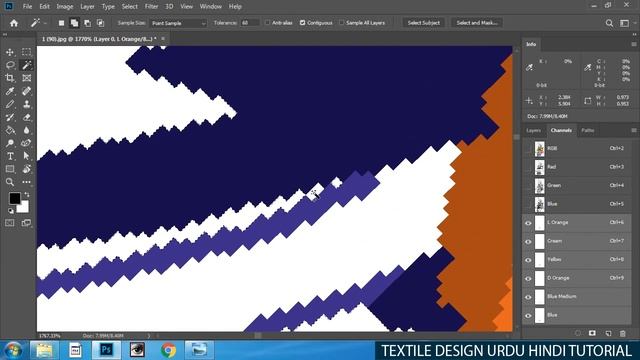Select the Healing Brush tool
Viewport: 640px width, 360px height.
(x=27, y=91)
